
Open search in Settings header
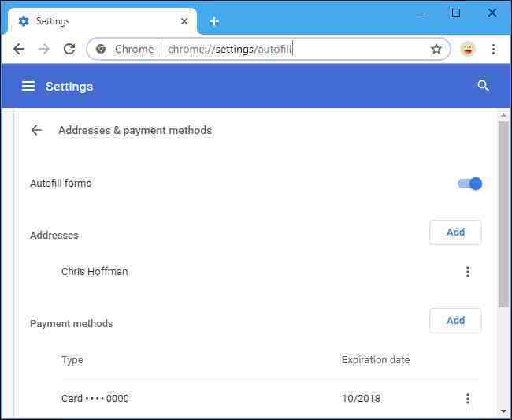tap(483, 86)
